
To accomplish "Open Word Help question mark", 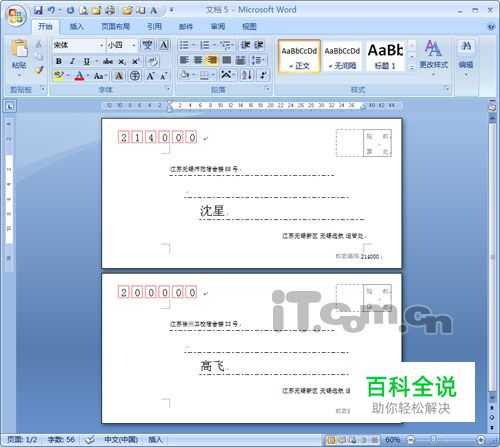I will tap(491, 27).
